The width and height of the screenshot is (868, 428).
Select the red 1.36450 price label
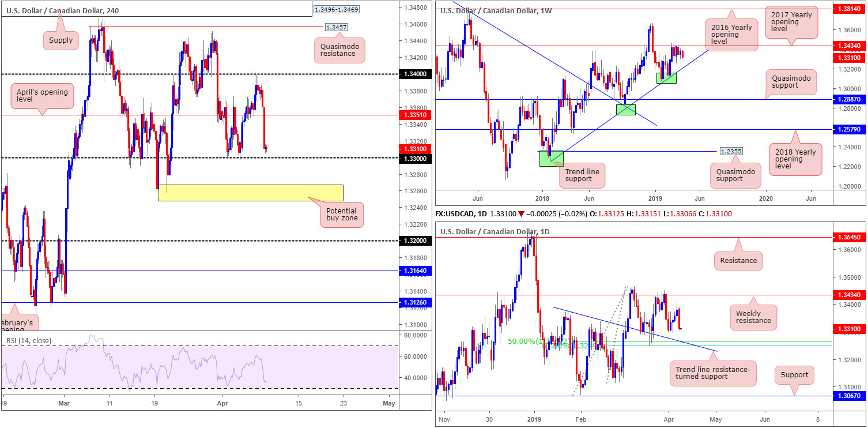851,237
